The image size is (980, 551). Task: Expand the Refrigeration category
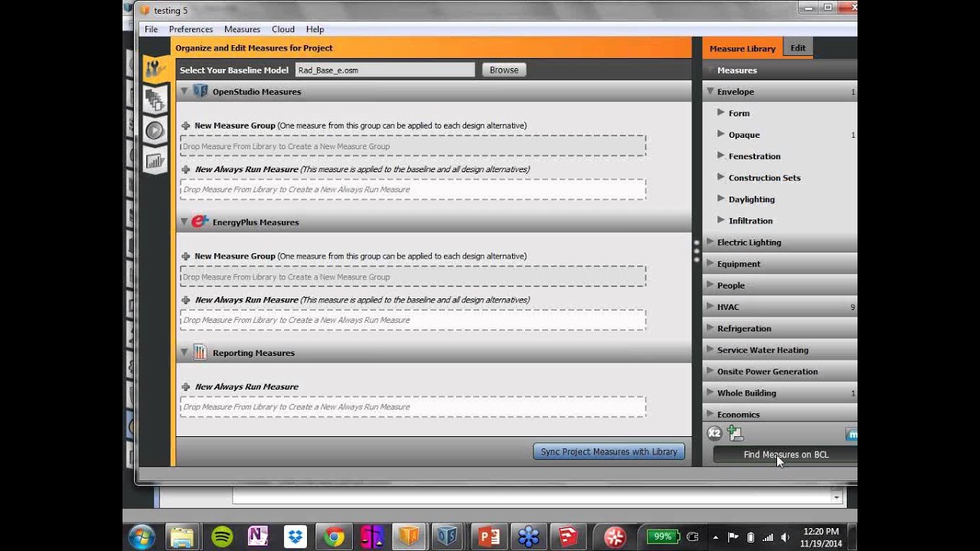tap(709, 328)
